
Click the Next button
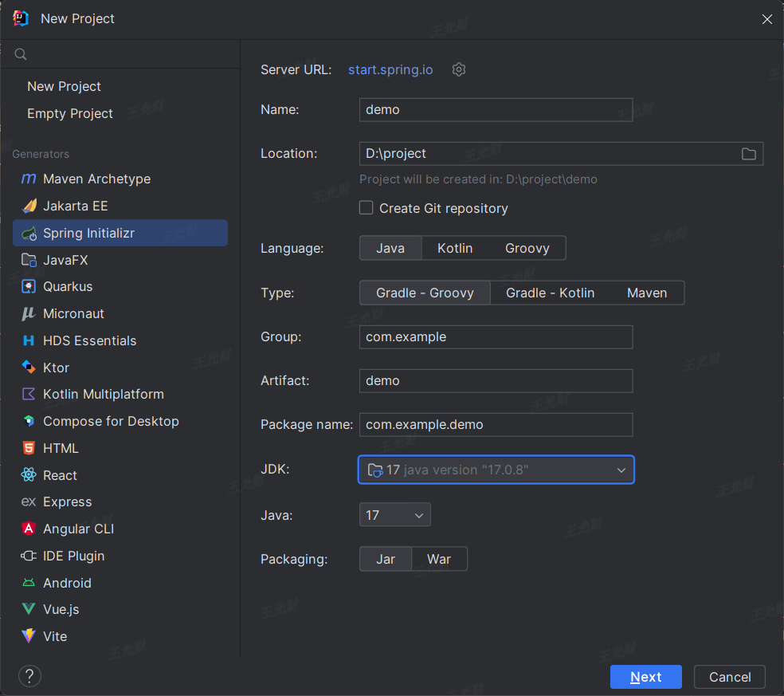pyautogui.click(x=645, y=677)
